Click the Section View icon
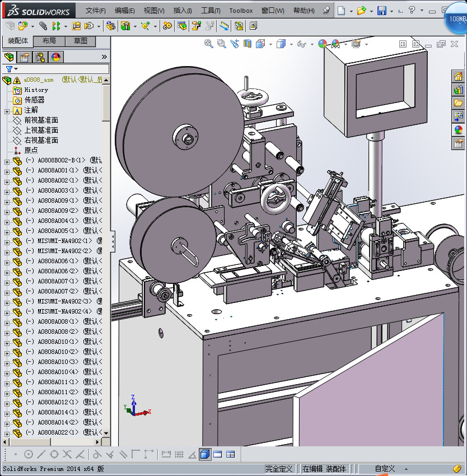Screen dimensions: 467x476 [x=247, y=44]
